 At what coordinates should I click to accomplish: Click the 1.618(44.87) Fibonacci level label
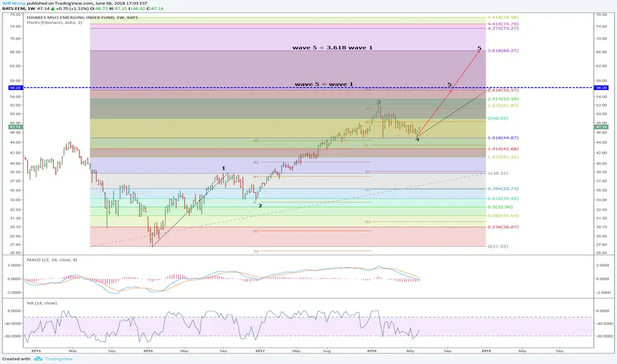[x=503, y=138]
